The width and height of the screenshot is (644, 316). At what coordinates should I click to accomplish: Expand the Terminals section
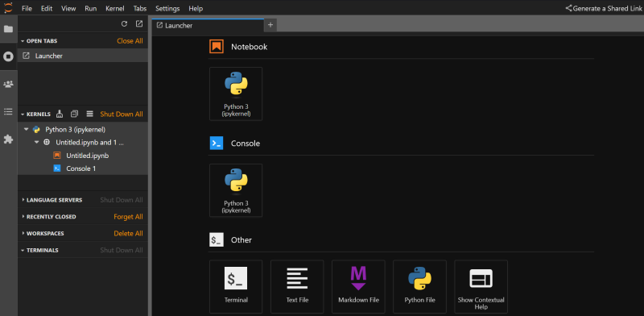pos(23,250)
